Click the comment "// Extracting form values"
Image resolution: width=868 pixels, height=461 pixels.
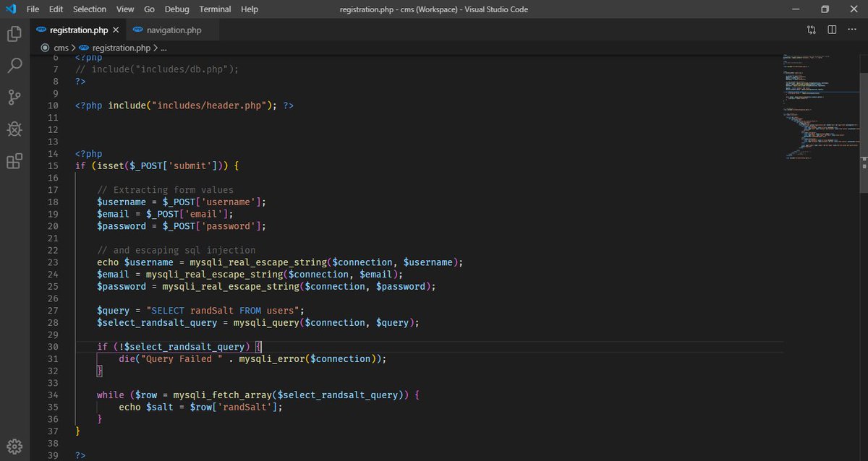pos(165,190)
